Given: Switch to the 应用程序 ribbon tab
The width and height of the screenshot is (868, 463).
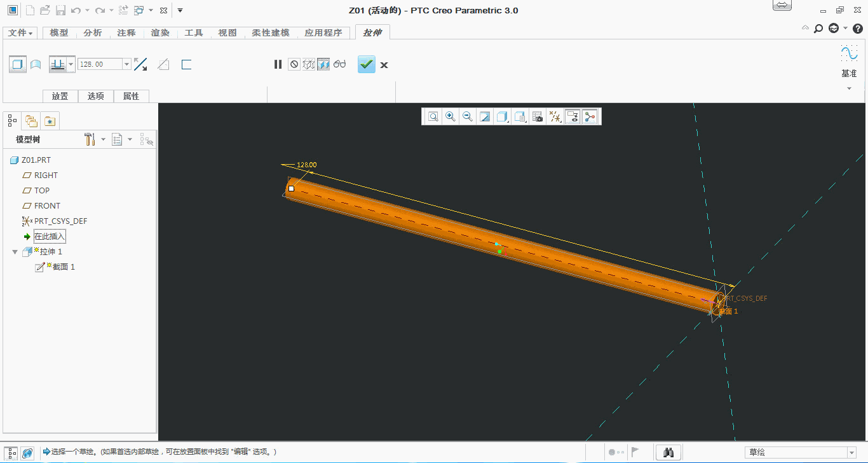Looking at the screenshot, I should coord(323,33).
